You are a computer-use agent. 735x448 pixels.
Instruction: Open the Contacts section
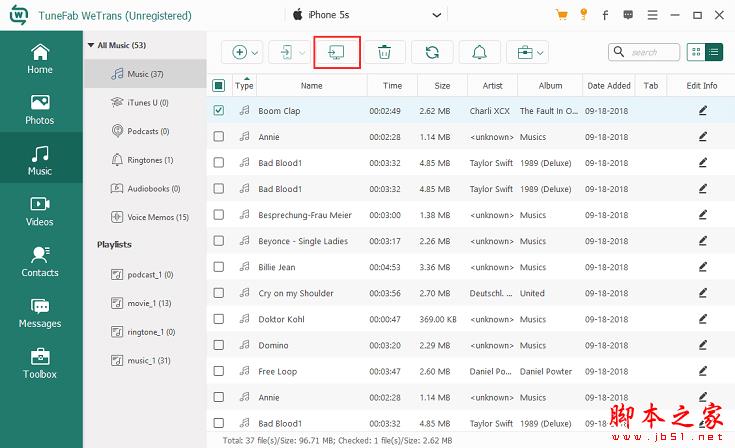point(40,262)
